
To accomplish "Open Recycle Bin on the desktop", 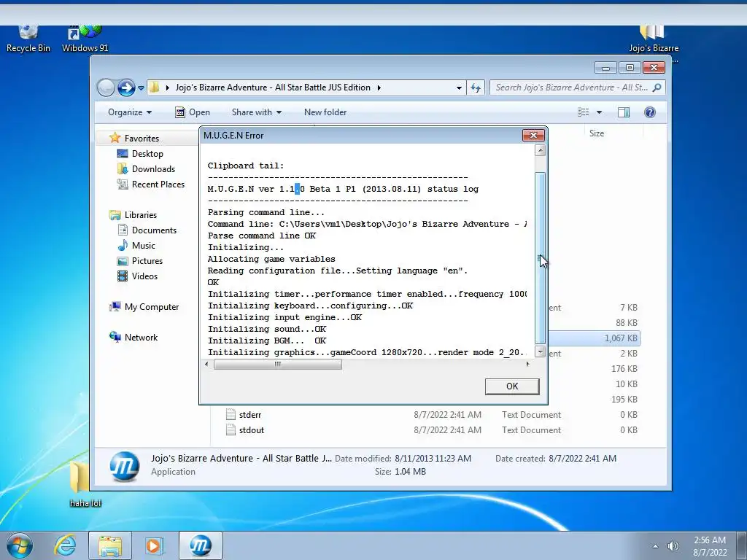I will pyautogui.click(x=28, y=39).
